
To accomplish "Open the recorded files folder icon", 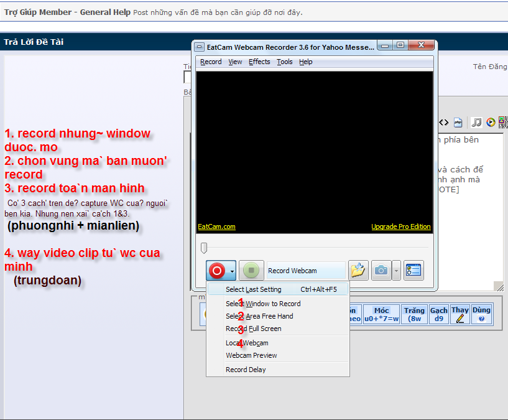I will point(358,271).
